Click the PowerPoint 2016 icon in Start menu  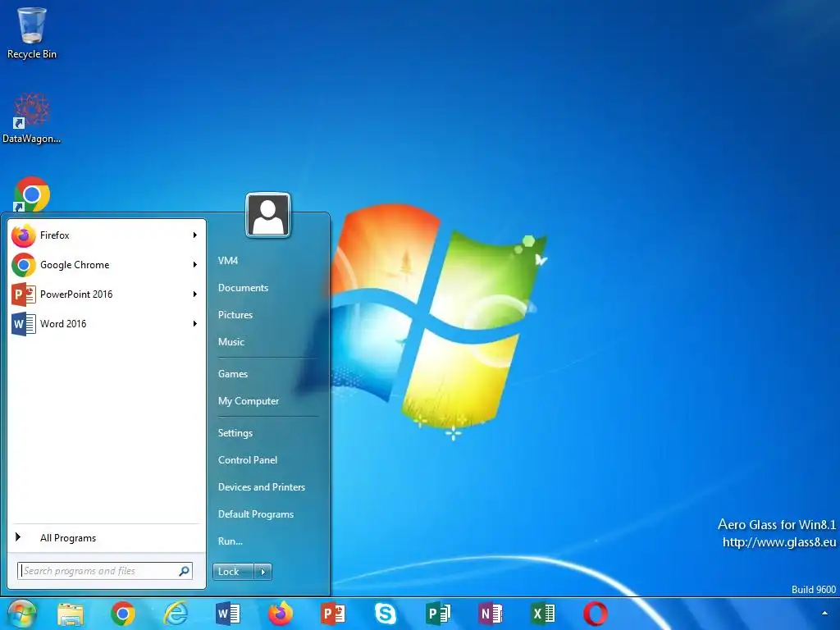pyautogui.click(x=24, y=294)
